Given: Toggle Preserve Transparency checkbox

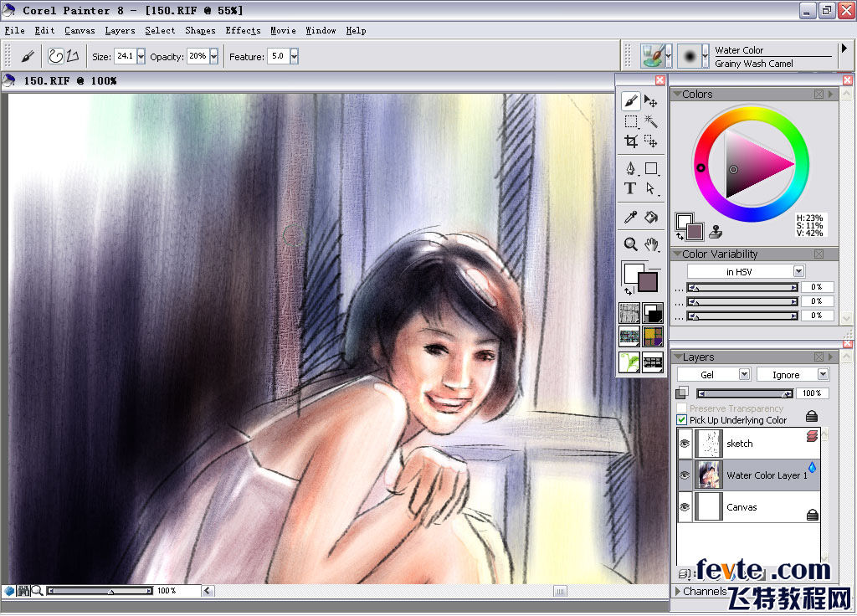Looking at the screenshot, I should (x=681, y=408).
